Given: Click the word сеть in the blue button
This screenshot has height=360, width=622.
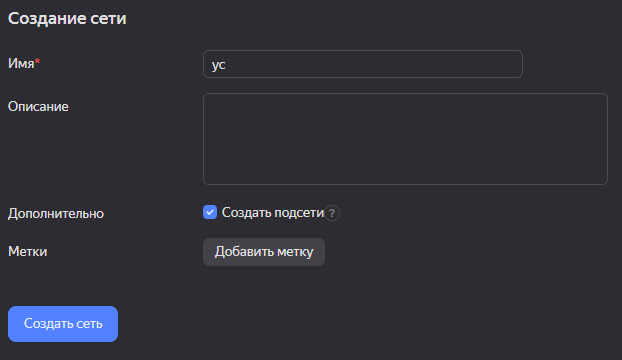Looking at the screenshot, I should (89, 324).
